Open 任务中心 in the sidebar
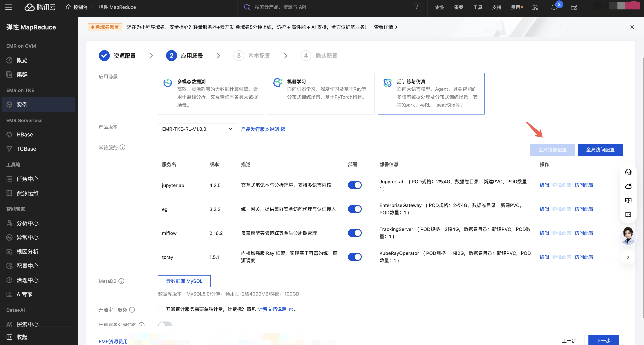 38,179
